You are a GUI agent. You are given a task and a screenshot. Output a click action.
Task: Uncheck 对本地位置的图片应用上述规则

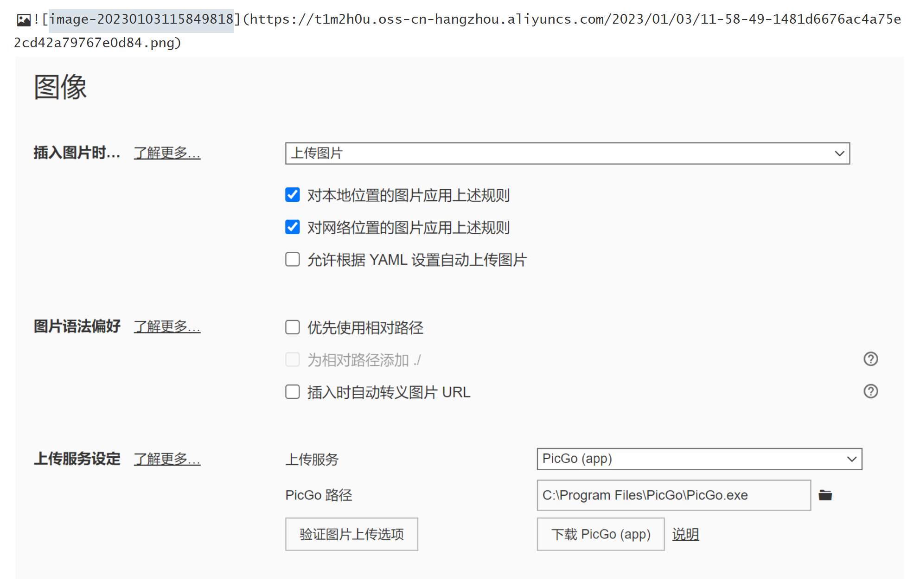pyautogui.click(x=293, y=195)
